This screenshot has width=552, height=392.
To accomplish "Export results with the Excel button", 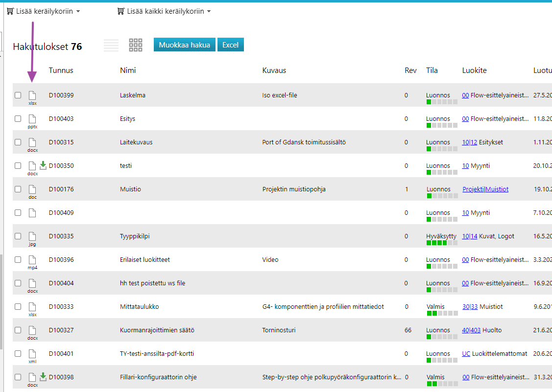I will (230, 45).
